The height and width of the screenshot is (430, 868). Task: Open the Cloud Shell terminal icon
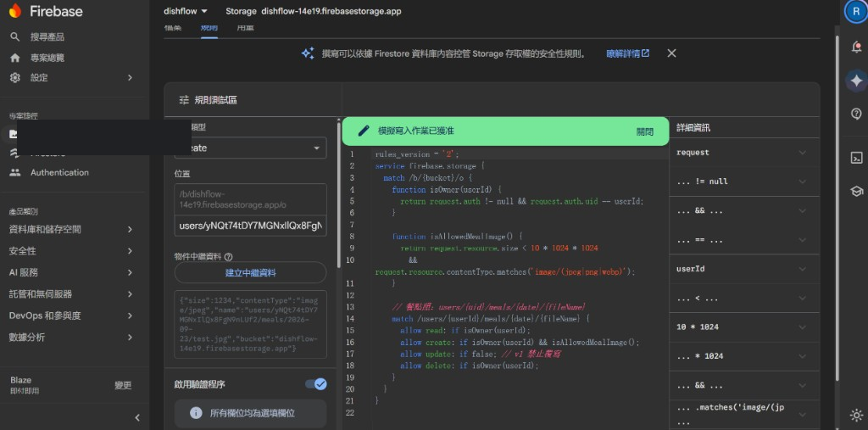point(856,158)
